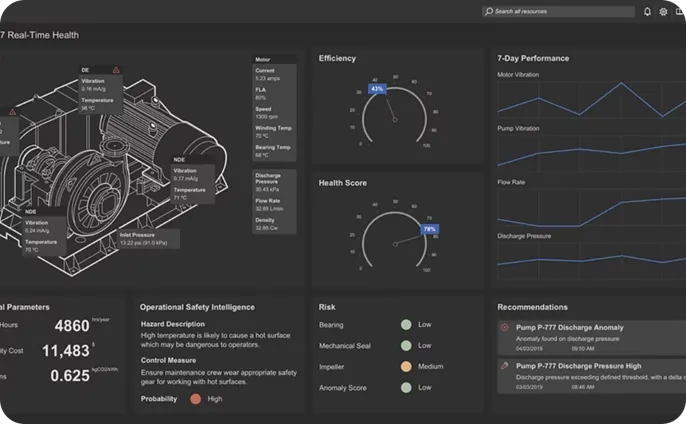Viewport: 686px width, 424px height.
Task: Click the Probability label
Action: click(x=159, y=399)
